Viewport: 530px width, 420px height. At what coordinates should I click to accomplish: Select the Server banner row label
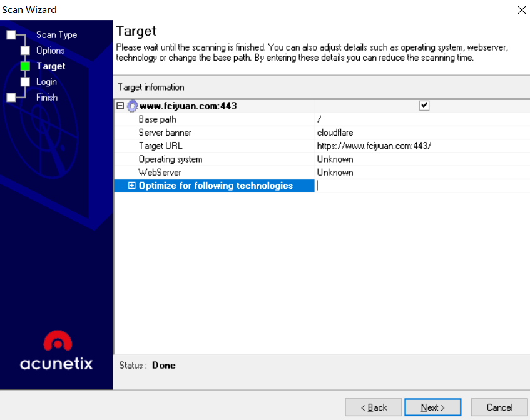point(165,132)
